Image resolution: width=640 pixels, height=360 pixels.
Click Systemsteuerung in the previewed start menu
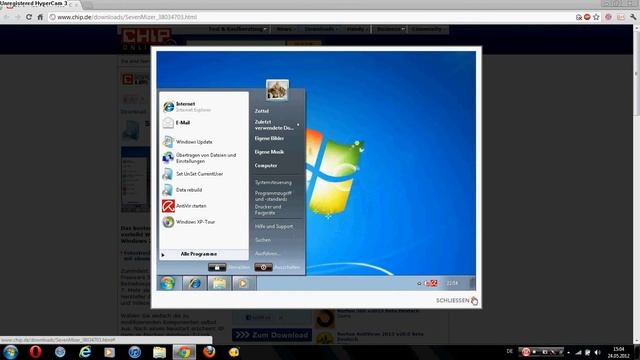(273, 182)
